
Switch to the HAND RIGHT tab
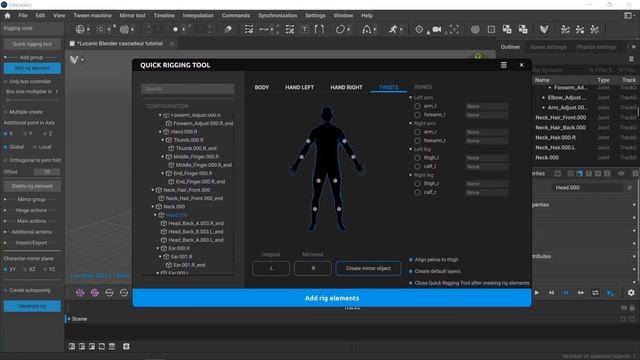coord(346,87)
